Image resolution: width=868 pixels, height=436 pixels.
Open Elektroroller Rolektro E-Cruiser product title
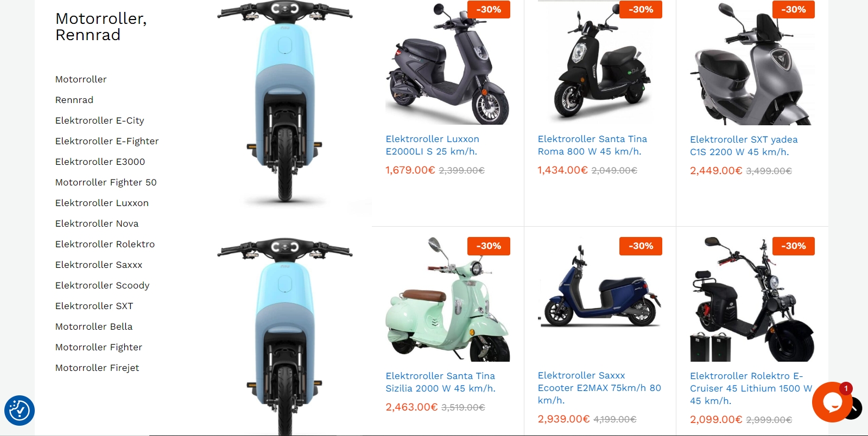[x=751, y=388]
